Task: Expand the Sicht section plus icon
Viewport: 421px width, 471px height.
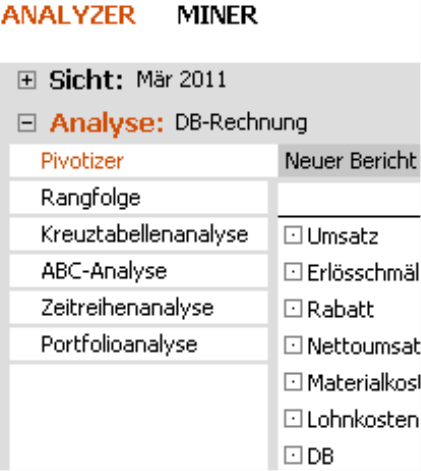Action: pos(27,80)
